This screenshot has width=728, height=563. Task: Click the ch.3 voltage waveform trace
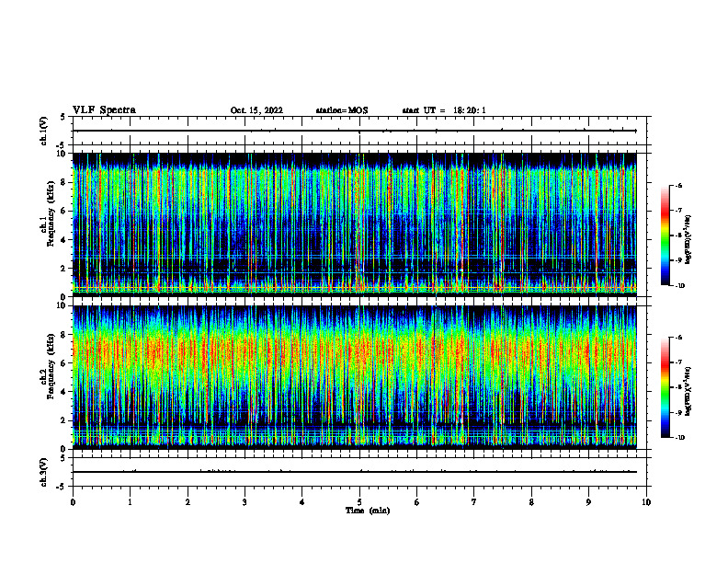click(355, 472)
